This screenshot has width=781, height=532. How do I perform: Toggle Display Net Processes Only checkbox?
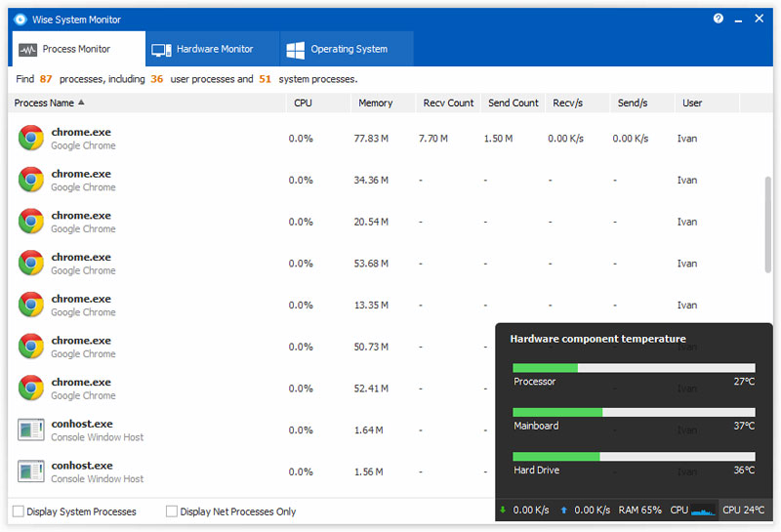[x=172, y=512]
